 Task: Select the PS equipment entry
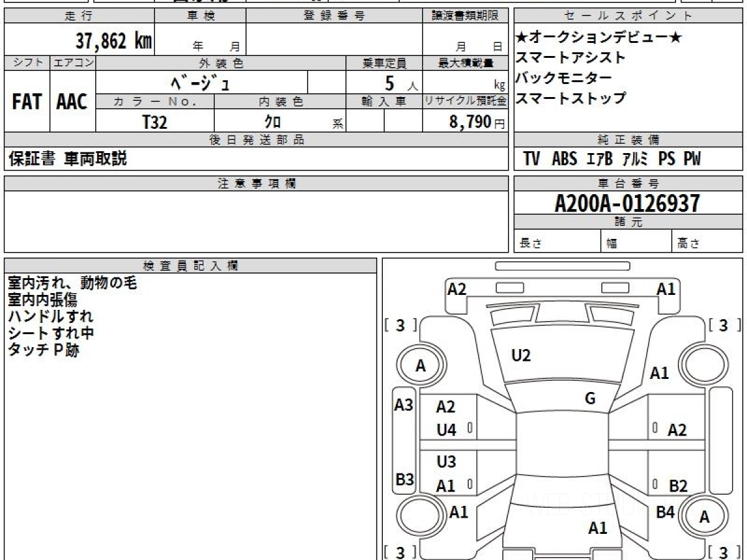point(666,159)
